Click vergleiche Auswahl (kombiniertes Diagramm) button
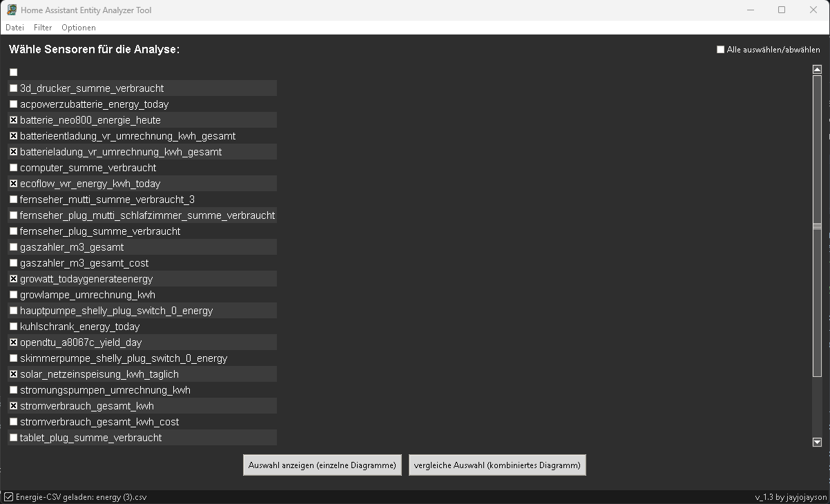The height and width of the screenshot is (504, 830). pos(497,465)
